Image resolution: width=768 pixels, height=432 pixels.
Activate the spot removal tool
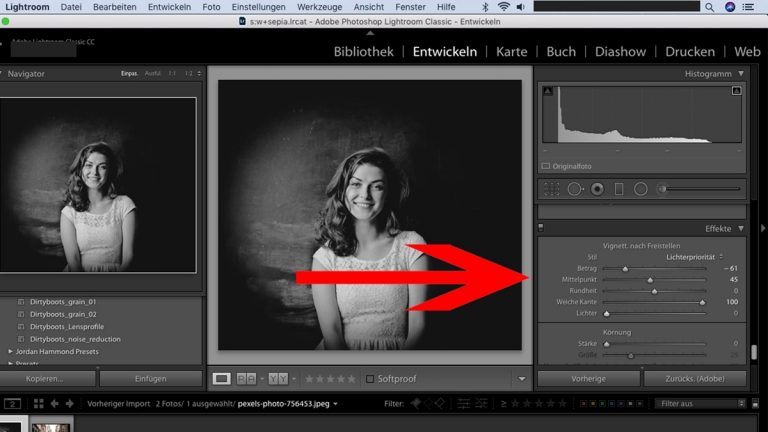575,188
